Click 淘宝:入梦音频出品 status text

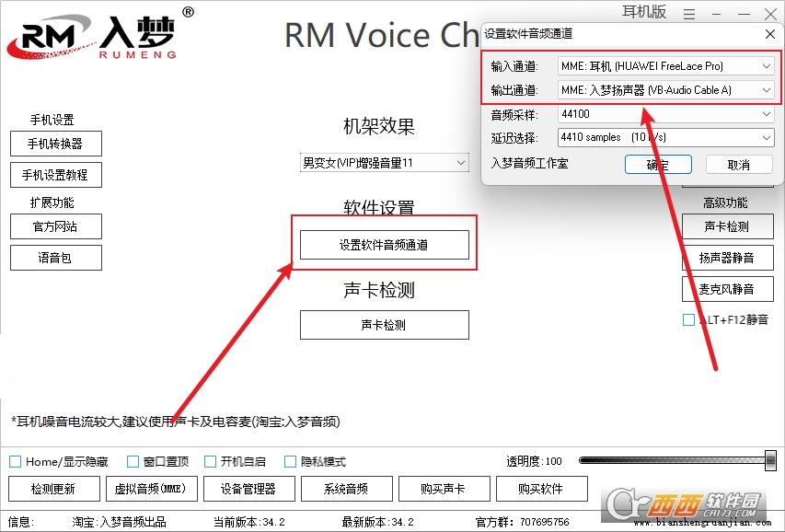119,522
